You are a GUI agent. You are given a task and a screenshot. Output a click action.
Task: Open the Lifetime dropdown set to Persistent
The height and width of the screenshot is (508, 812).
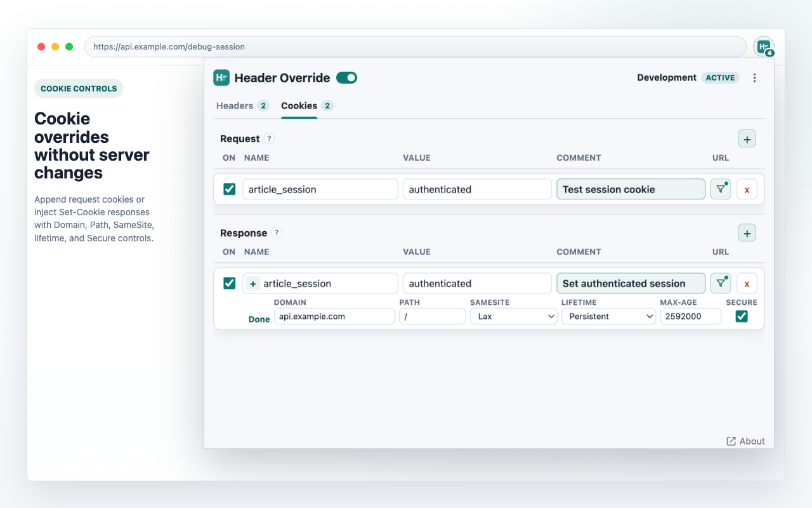tap(609, 316)
